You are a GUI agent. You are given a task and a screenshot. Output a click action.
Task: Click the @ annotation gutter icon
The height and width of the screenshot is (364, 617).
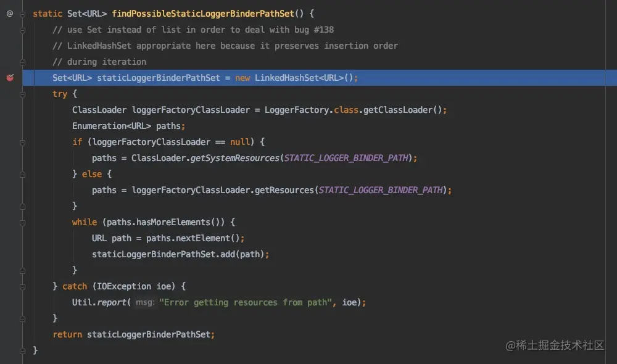(x=10, y=14)
